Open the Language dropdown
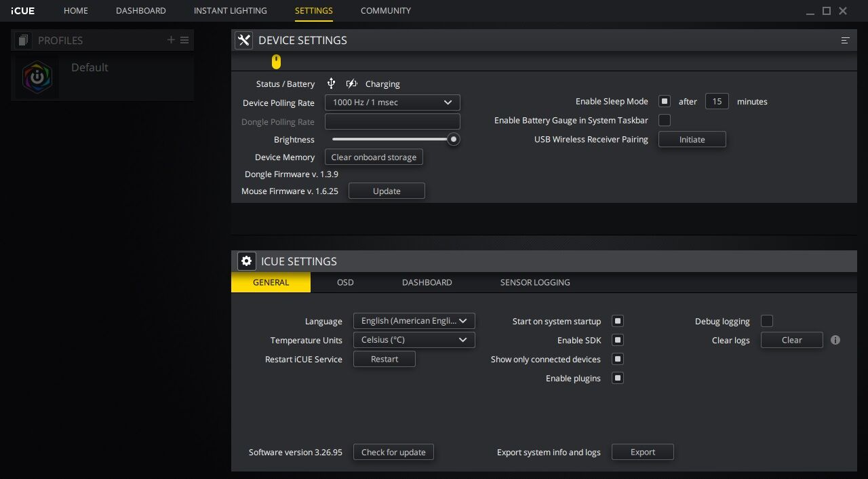Viewport: 868px width, 479px height. click(x=414, y=321)
